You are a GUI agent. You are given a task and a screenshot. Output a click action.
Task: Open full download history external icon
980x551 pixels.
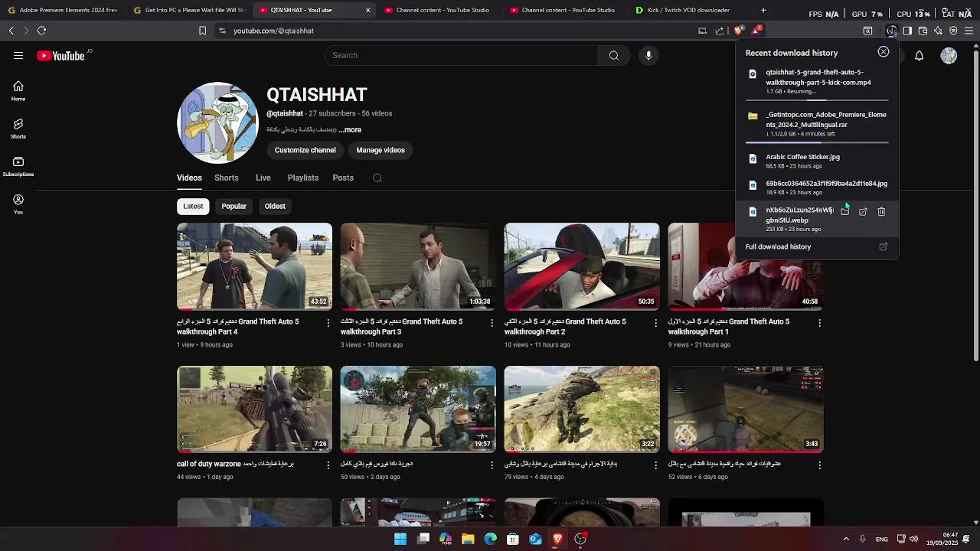tap(883, 246)
